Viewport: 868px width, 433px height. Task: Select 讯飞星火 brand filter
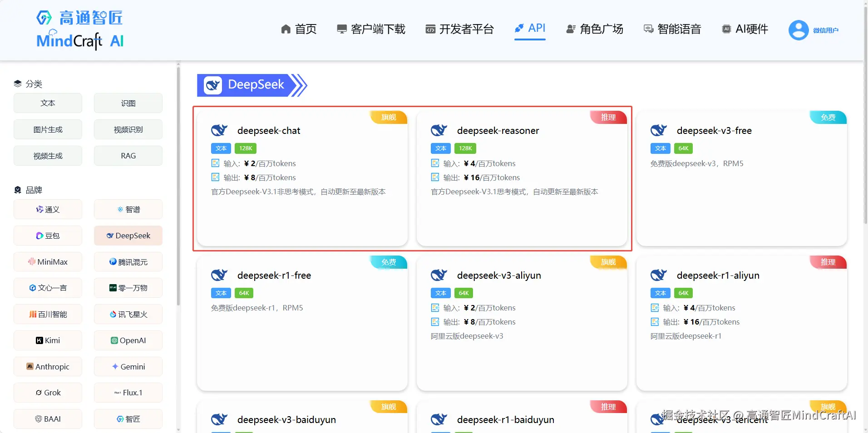coord(128,314)
